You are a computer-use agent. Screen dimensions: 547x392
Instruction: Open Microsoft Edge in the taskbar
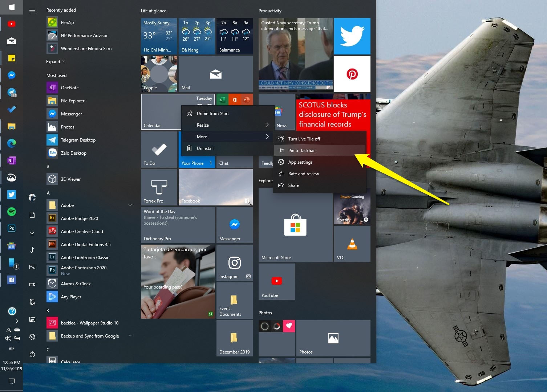12,143
